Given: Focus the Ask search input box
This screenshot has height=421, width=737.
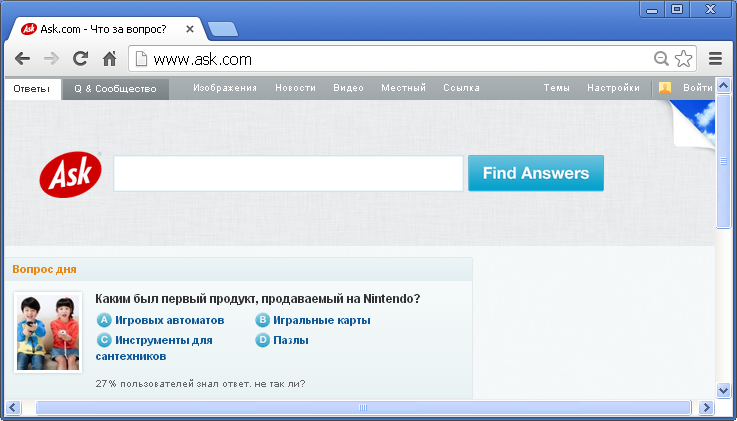Looking at the screenshot, I should click(288, 173).
